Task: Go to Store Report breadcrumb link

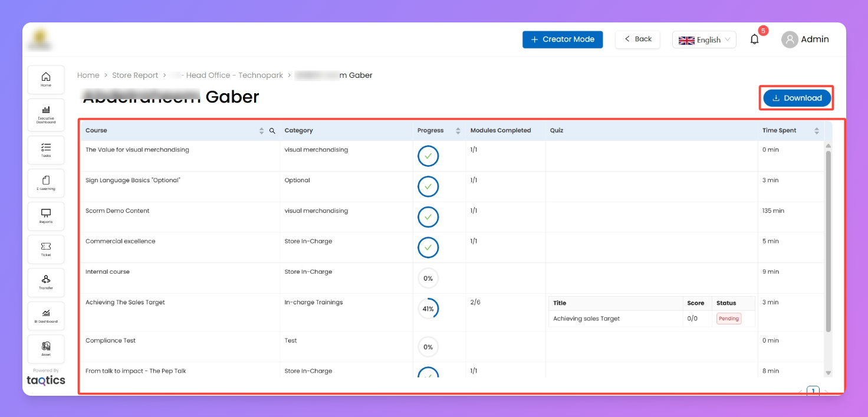Action: pyautogui.click(x=135, y=75)
